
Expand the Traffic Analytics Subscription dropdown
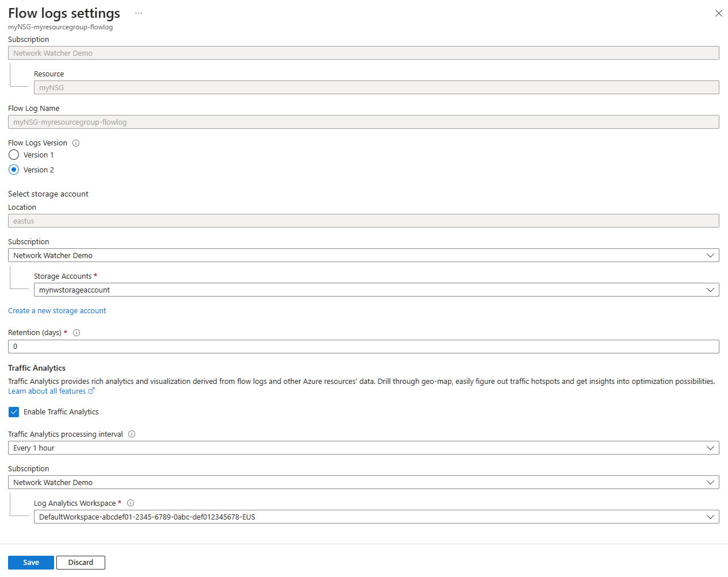[363, 482]
